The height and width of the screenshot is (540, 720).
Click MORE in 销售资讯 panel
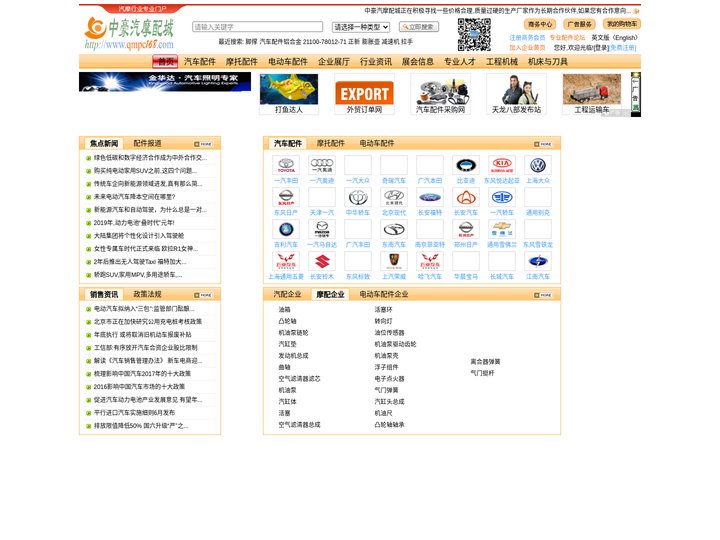[203, 295]
